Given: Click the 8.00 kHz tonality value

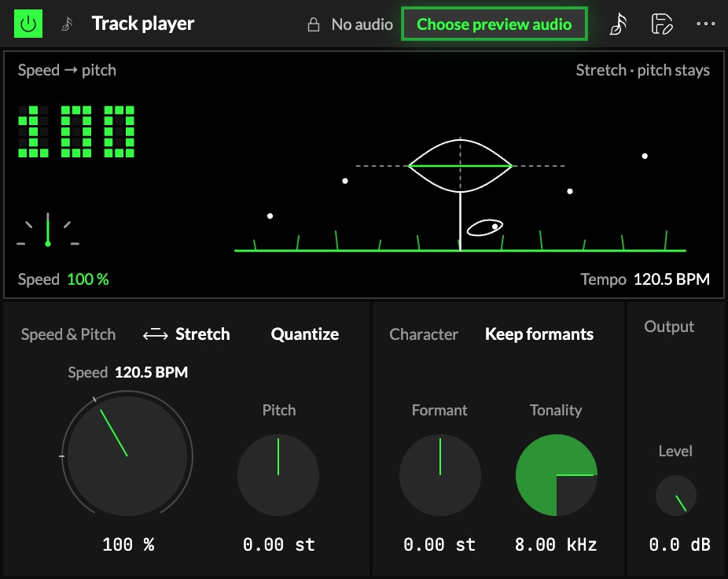Looking at the screenshot, I should click(x=556, y=544).
